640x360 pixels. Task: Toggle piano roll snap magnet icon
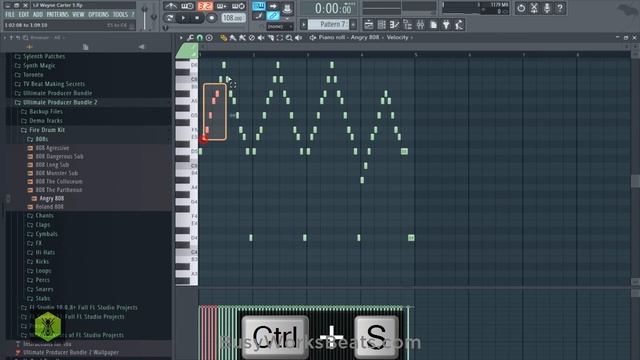click(x=200, y=38)
